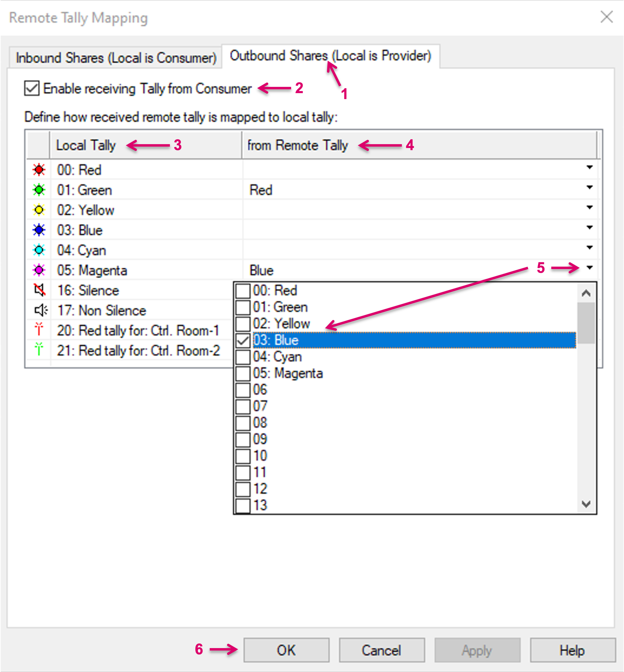Uncheck Enable receiving Tally from Consumer

[32, 89]
